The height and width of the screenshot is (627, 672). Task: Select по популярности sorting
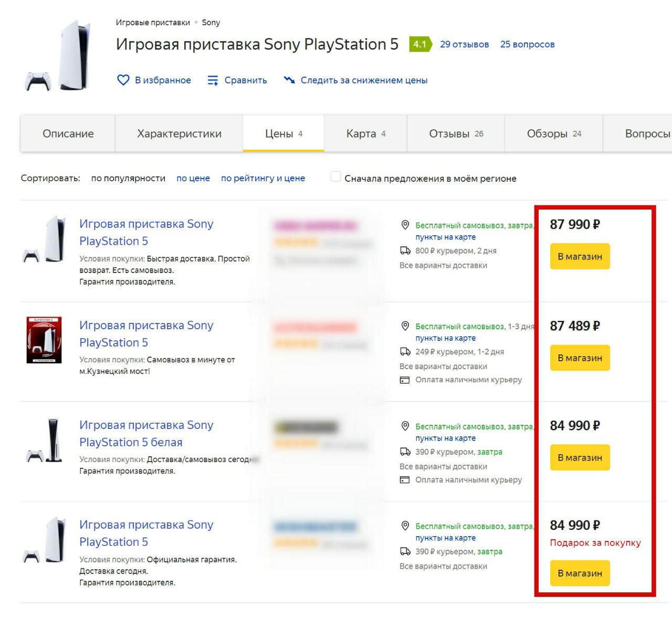pyautogui.click(x=128, y=178)
